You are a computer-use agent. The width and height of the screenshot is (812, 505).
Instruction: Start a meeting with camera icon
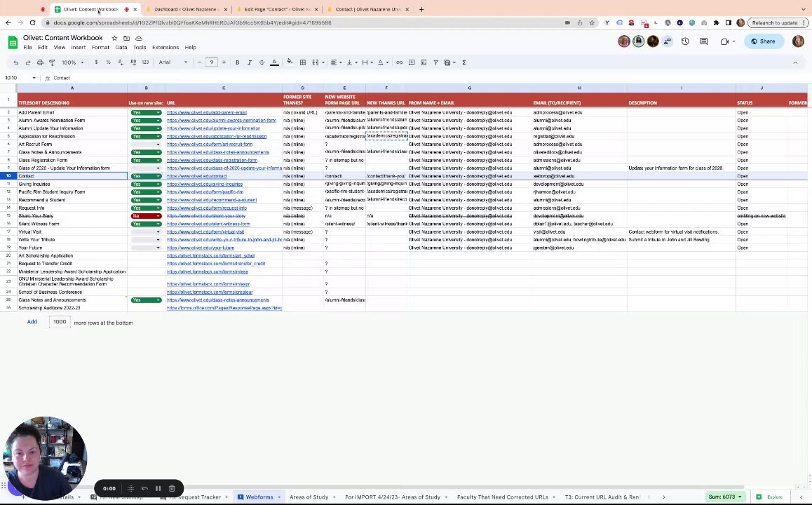point(727,41)
